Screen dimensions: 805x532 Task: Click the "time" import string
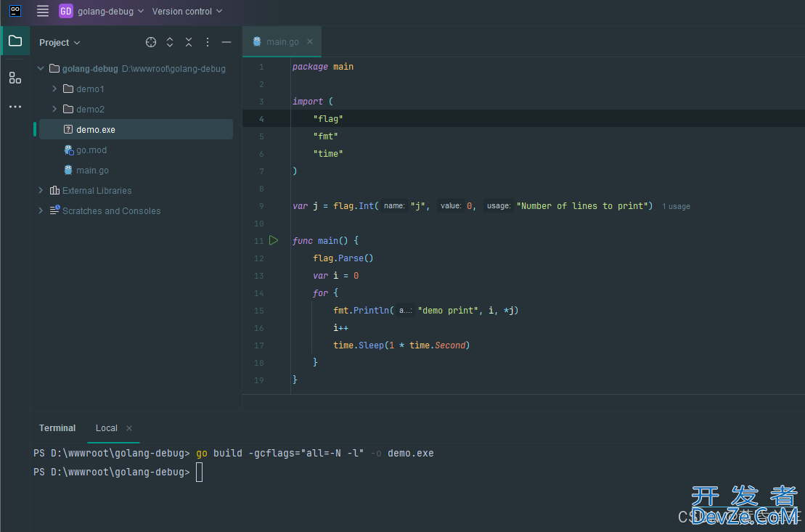[x=328, y=154]
